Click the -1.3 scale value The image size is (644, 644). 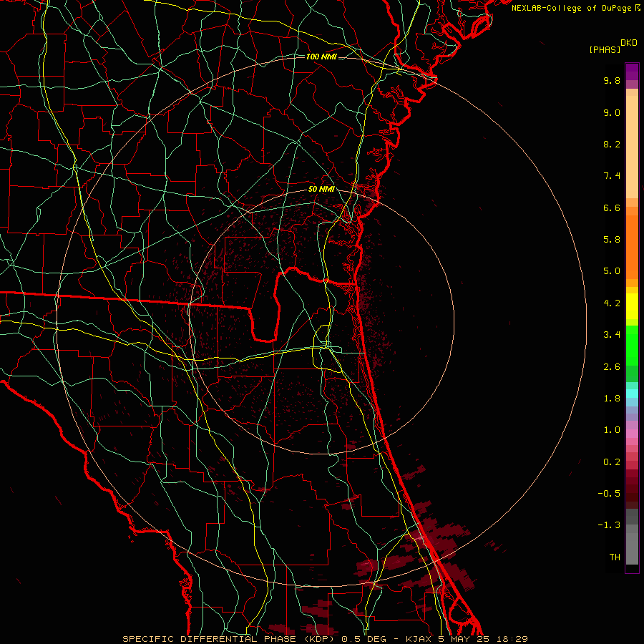coord(609,525)
